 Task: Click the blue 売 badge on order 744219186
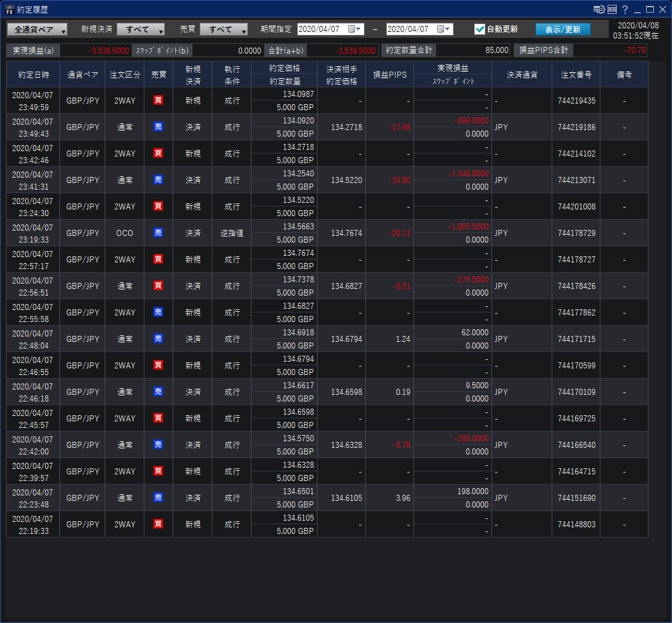click(x=158, y=127)
